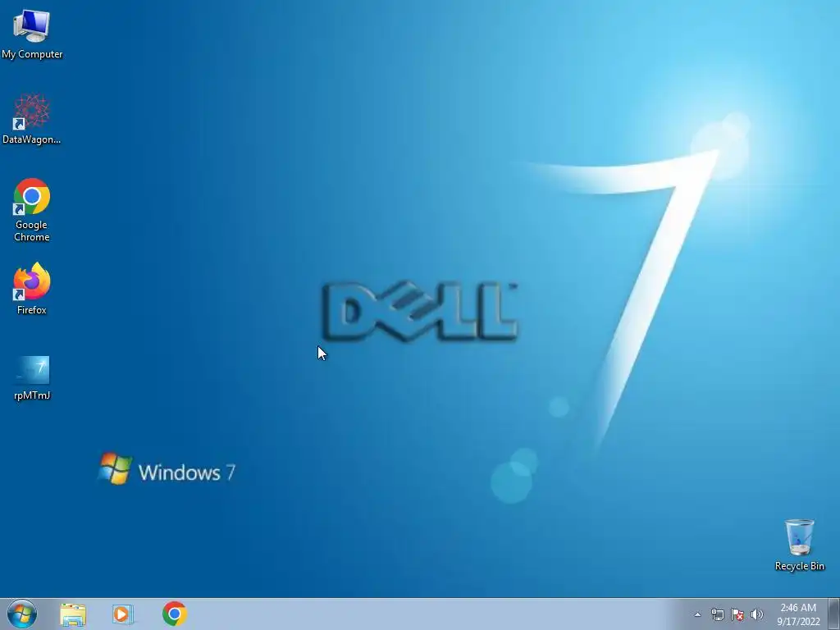840x630 pixels.
Task: Click the Recycle Bin label text
Action: (800, 566)
